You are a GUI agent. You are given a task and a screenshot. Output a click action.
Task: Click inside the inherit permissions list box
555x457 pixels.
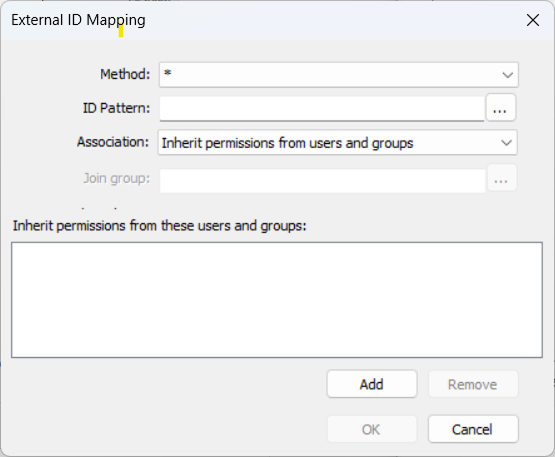click(277, 300)
